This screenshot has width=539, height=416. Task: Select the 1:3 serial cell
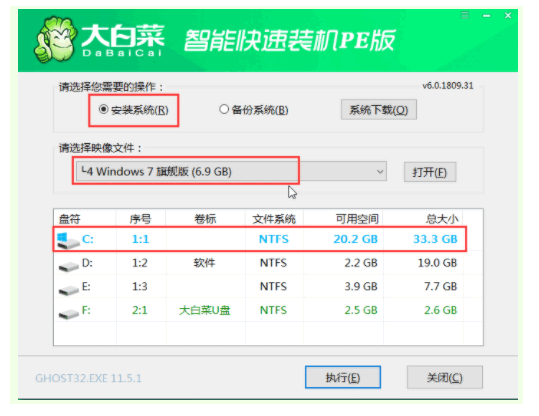(x=140, y=286)
